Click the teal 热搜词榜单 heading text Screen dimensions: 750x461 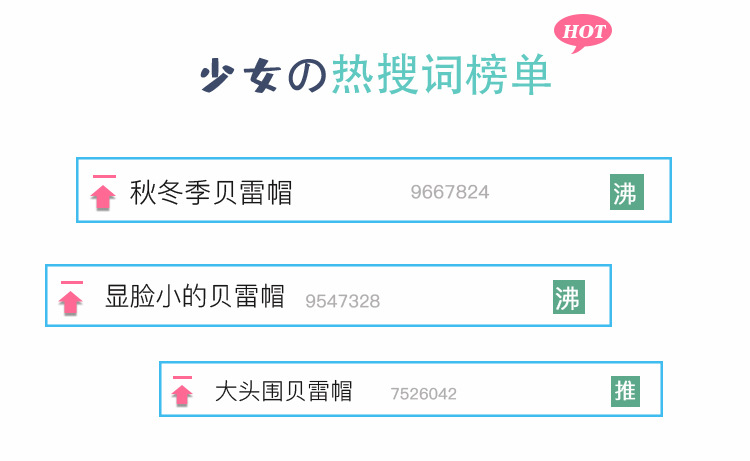441,76
